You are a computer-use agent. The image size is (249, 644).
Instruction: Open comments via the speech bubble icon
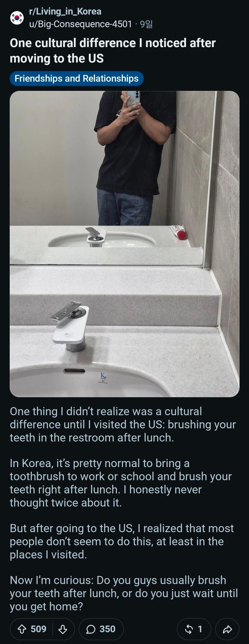pos(91,629)
